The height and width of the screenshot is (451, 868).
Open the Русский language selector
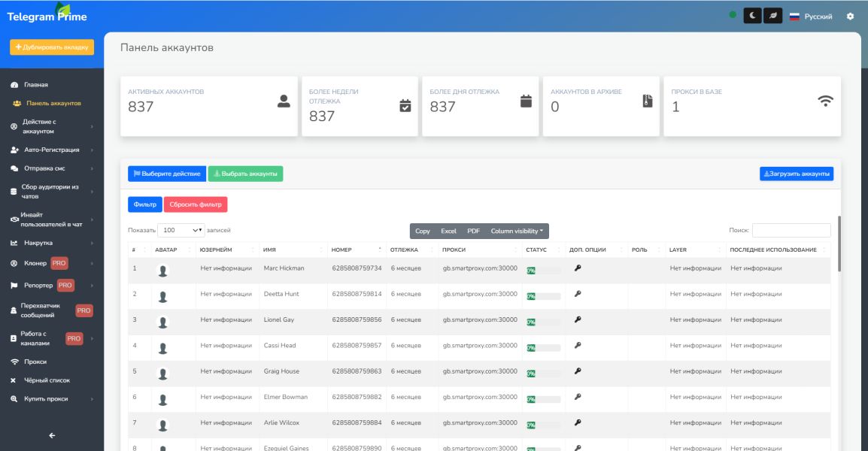(811, 17)
